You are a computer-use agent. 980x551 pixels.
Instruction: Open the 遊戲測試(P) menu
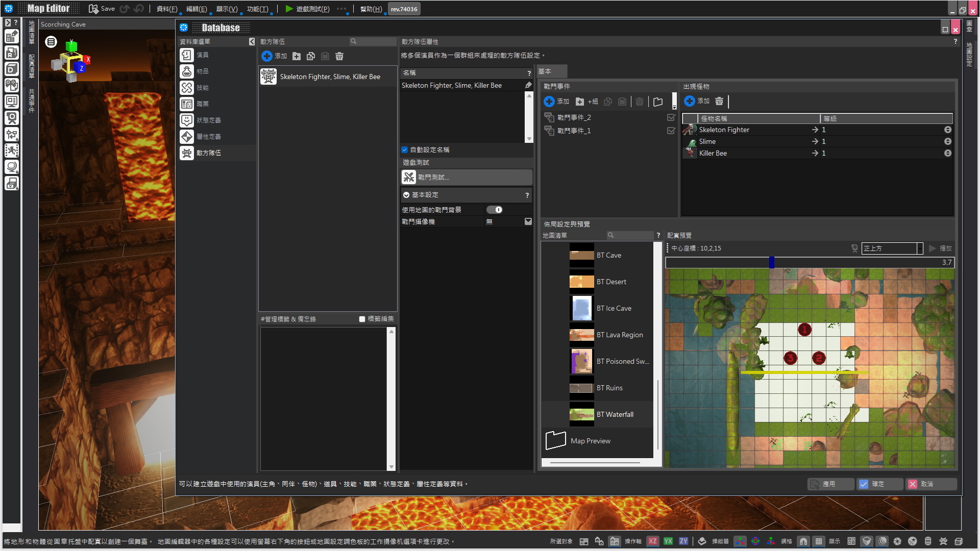(x=312, y=9)
